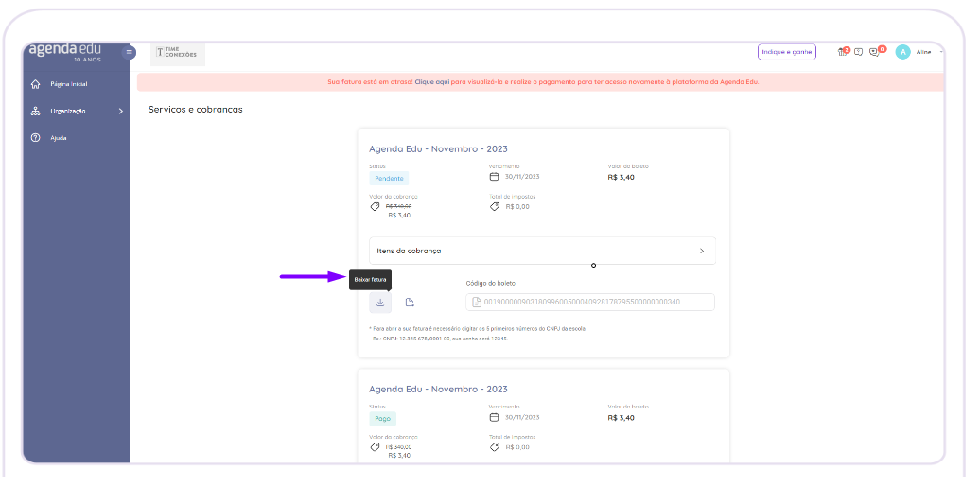Open the question chat bubble icon in header
Viewport: 980px width, 504px height.
(859, 52)
